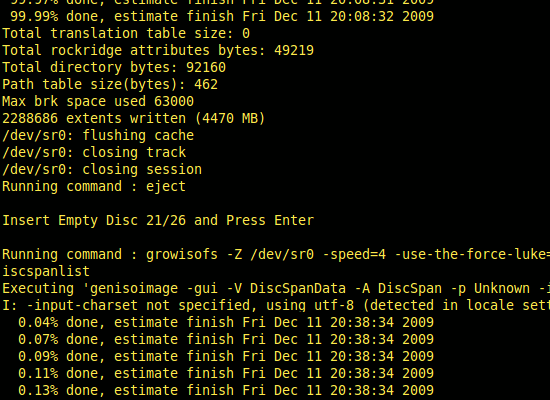Click the '0.09% done' progress line
This screenshot has width=550, height=400.
point(226,356)
